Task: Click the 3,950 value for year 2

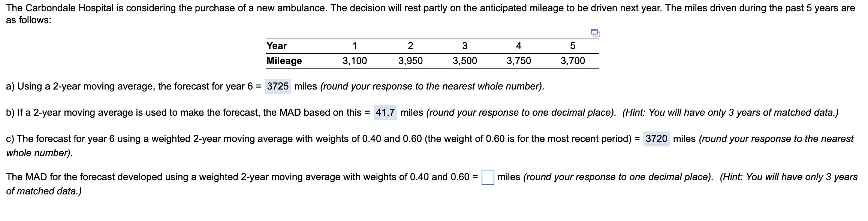Action: coord(411,60)
